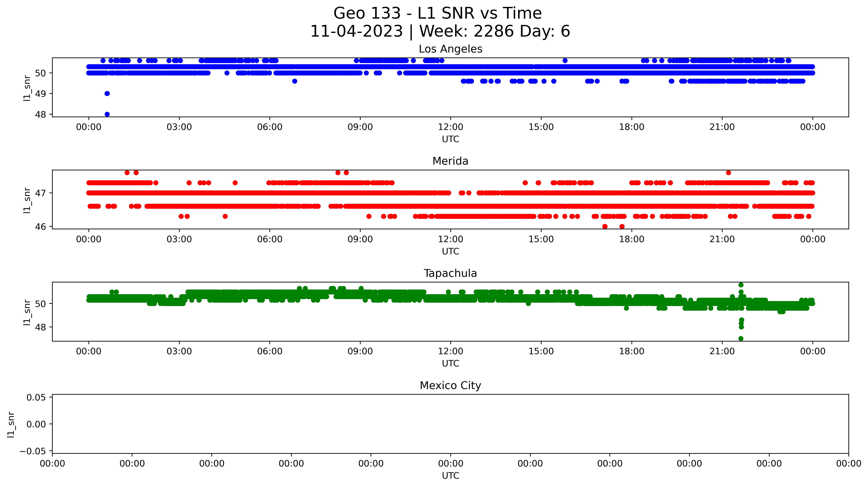The image size is (868, 487).
Task: Click the blue outlier point at 48 in Los Angeles chart
Action: [107, 114]
